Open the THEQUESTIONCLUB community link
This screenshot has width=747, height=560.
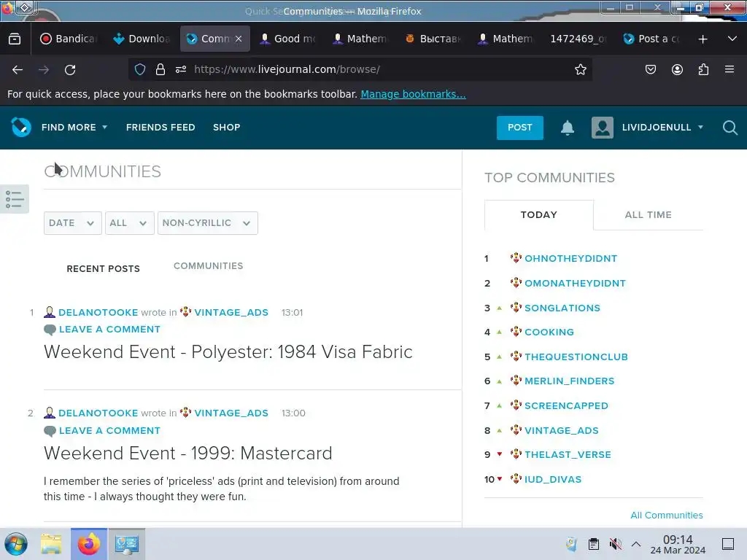coord(576,357)
